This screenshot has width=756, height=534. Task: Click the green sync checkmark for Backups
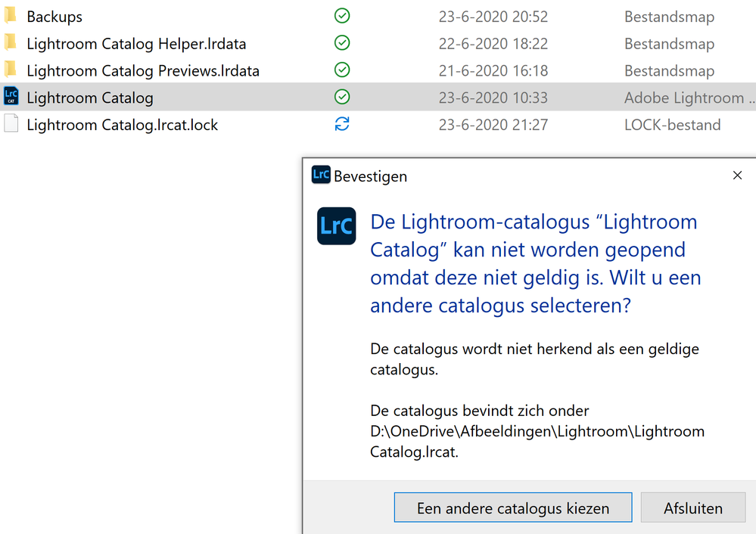coord(342,16)
